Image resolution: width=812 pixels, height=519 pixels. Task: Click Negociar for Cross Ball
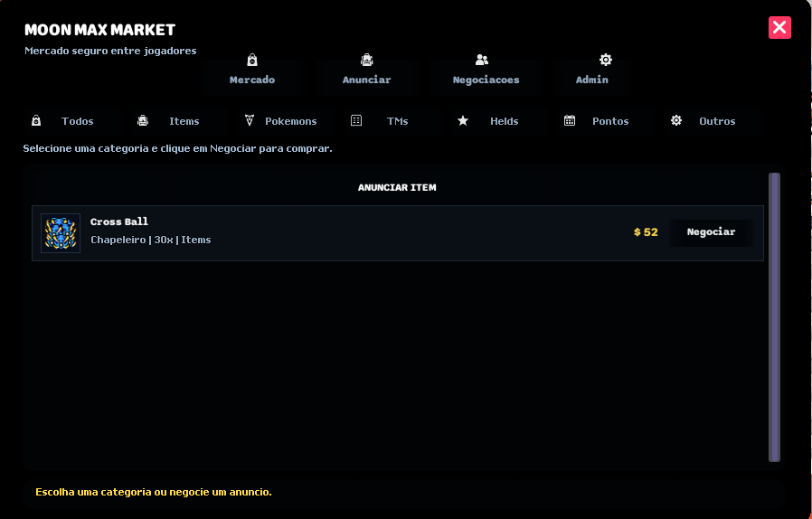(x=711, y=232)
